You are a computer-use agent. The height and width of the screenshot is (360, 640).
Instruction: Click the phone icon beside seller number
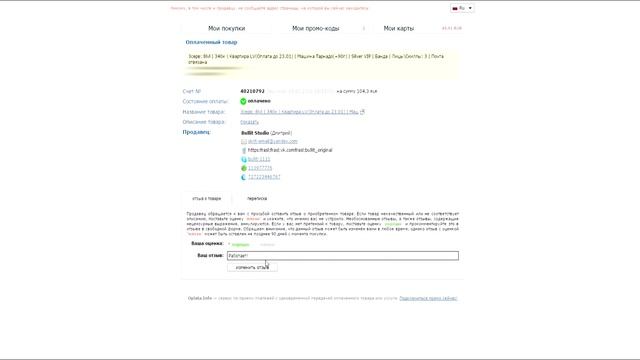click(x=244, y=177)
